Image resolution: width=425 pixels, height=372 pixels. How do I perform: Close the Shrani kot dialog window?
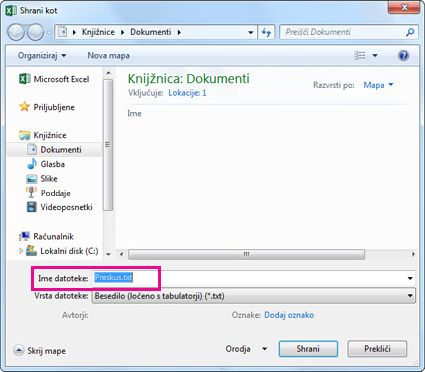404,7
